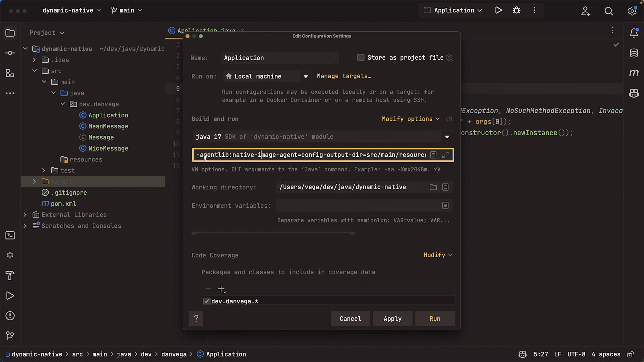Open the Problems view
Screen dimensions: 644x362
coord(10,316)
